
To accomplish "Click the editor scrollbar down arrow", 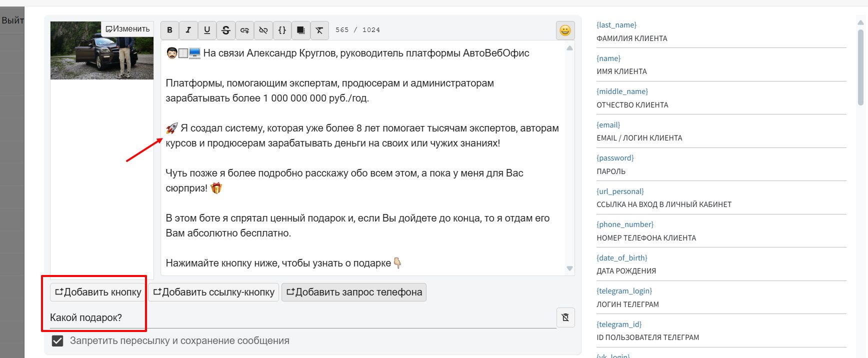I will click(x=569, y=268).
